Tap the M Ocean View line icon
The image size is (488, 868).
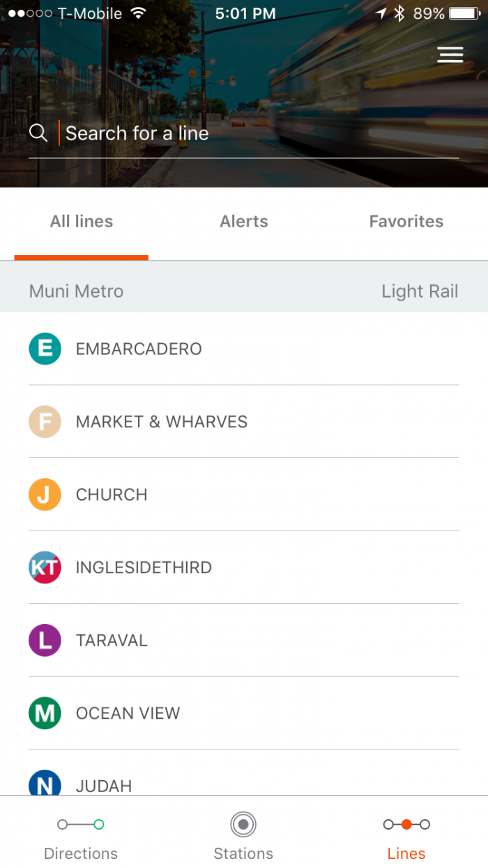pos(45,713)
